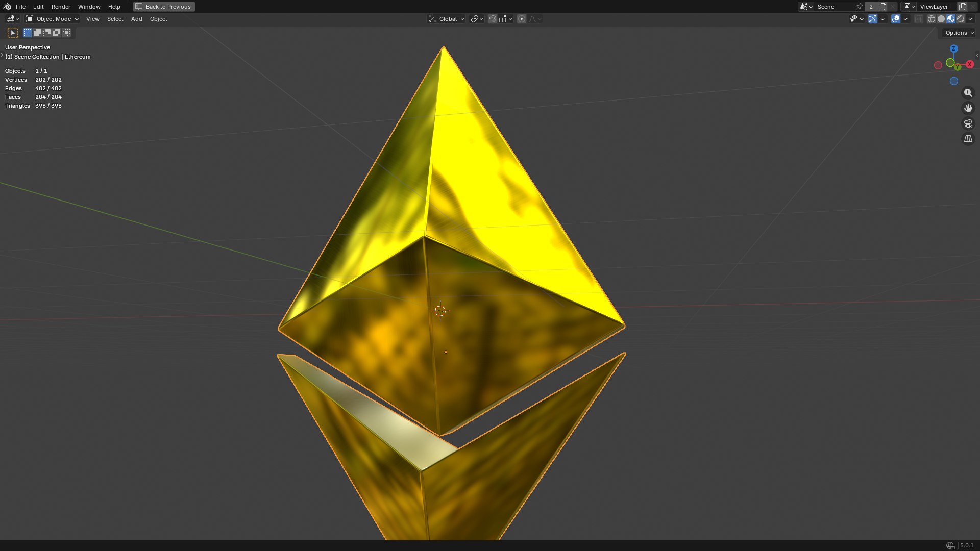The image size is (980, 551).
Task: Click the Scene name field
Action: tap(835, 7)
